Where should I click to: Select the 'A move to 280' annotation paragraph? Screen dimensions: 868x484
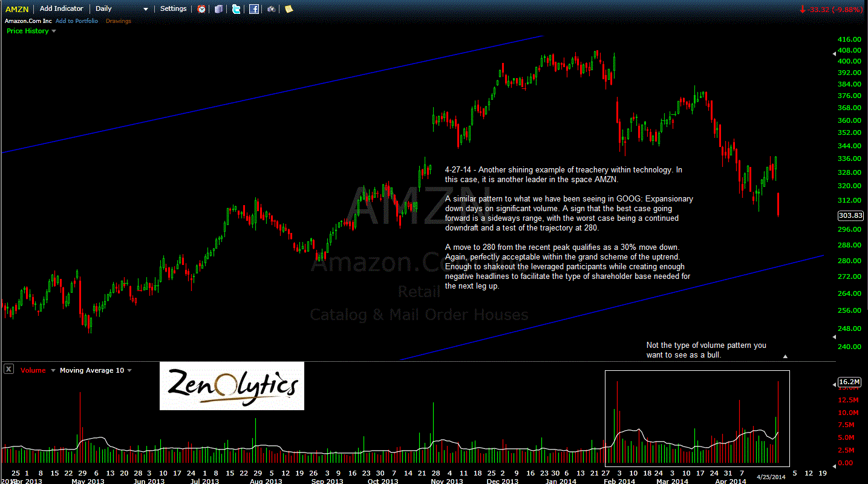click(567, 267)
